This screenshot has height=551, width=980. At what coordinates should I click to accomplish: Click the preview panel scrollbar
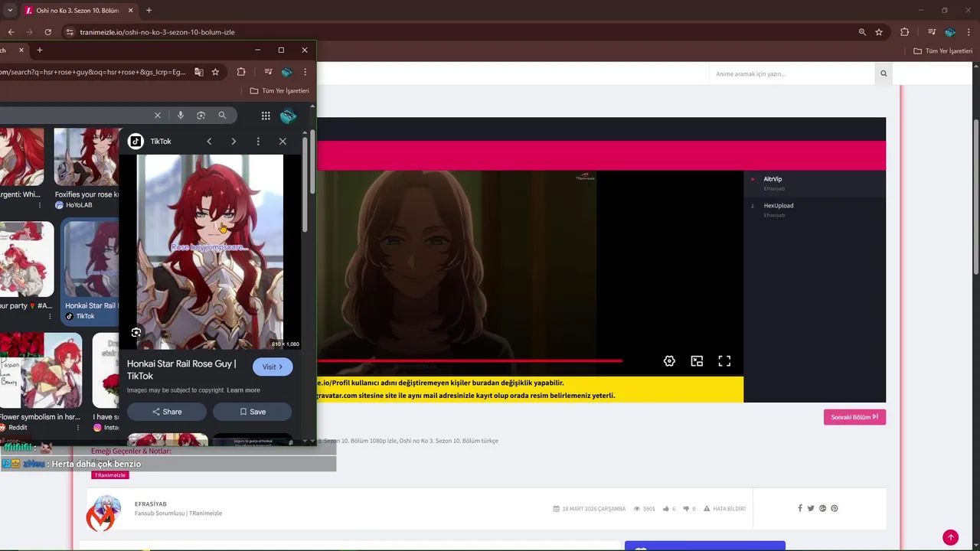(305, 184)
